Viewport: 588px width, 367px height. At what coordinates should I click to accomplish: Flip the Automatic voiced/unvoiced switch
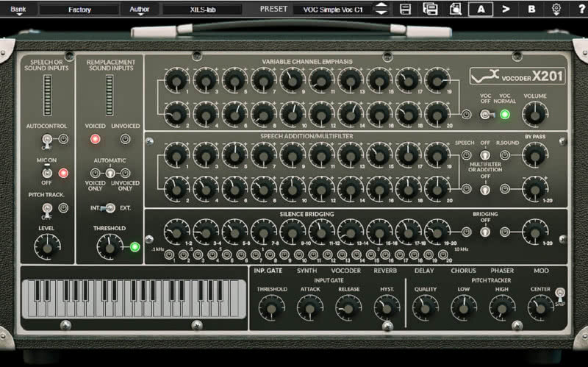pos(110,173)
